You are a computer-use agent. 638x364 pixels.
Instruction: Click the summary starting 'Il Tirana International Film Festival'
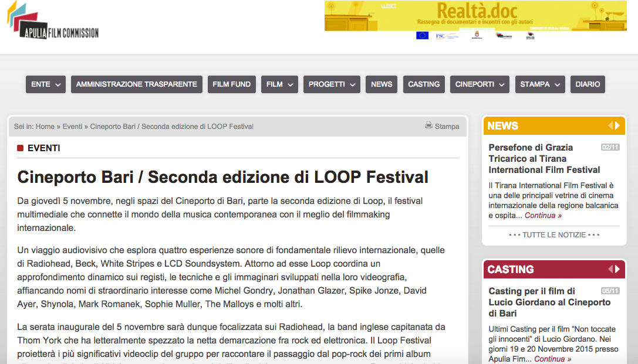(553, 200)
